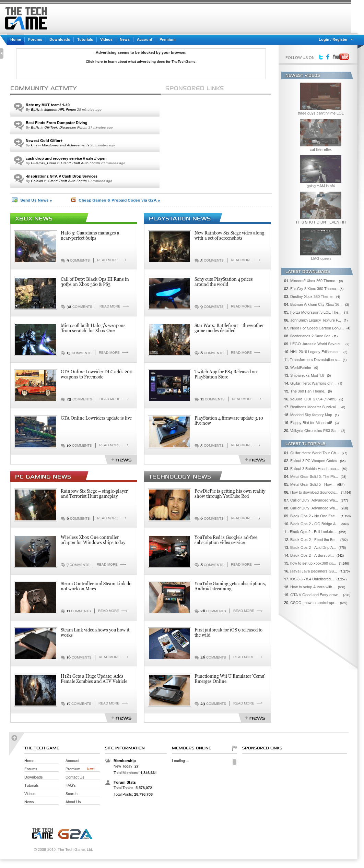This screenshot has height=868, width=364.
Task: Click the G2A logo in the footer
Action: (75, 834)
